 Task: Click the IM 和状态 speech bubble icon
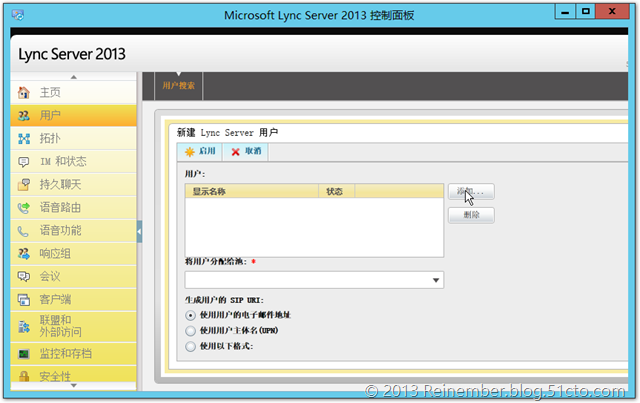click(x=23, y=162)
